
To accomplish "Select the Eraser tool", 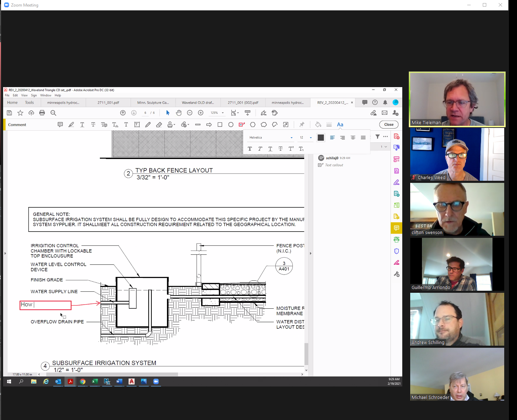I will click(159, 124).
